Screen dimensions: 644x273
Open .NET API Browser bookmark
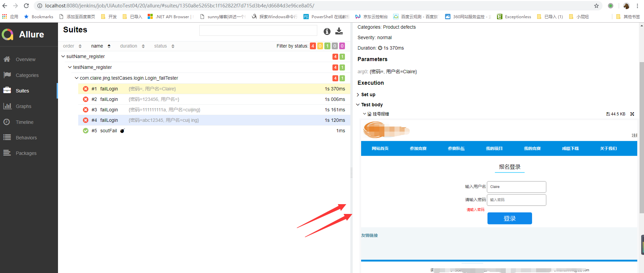170,17
